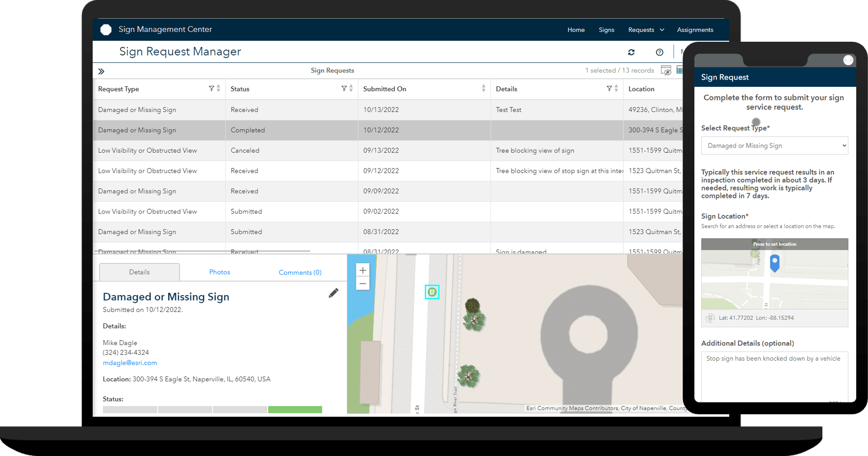Toggle sorting on Submitted On column
Screen dimensions: 868x456
(x=484, y=88)
